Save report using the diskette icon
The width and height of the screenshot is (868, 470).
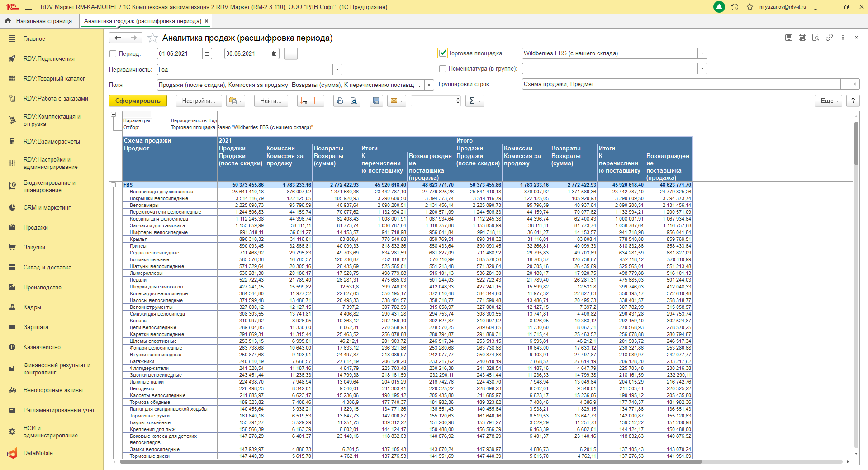coord(376,101)
